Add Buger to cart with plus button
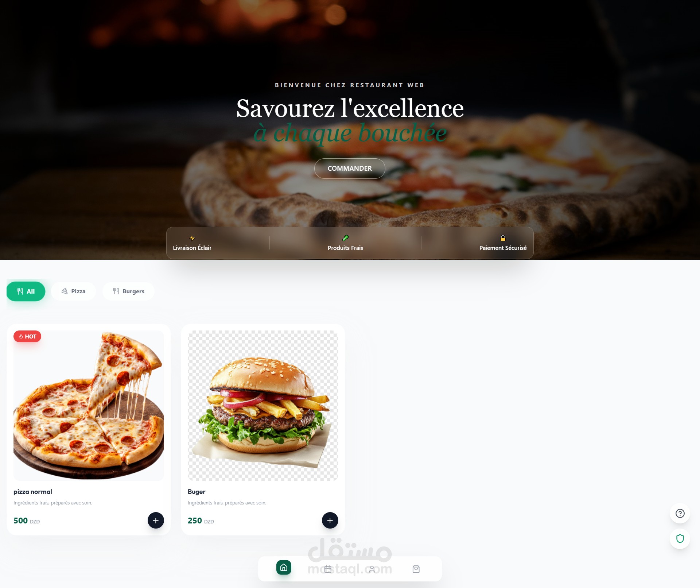 (x=330, y=521)
